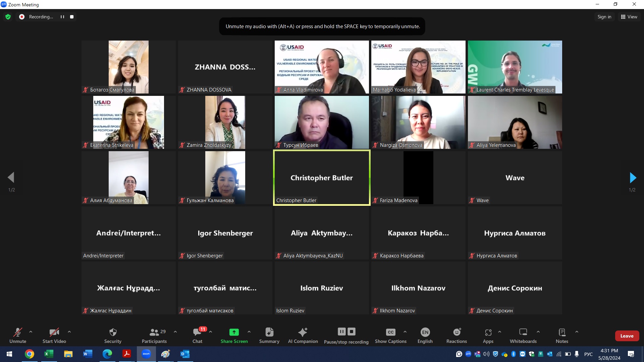Click the Sign in button
Viewport: 644px width, 362px height.
click(x=604, y=17)
